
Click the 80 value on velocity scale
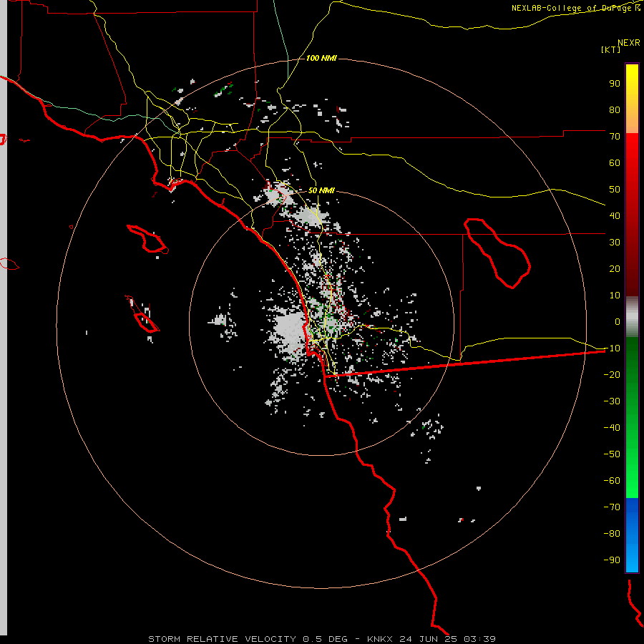(615, 110)
